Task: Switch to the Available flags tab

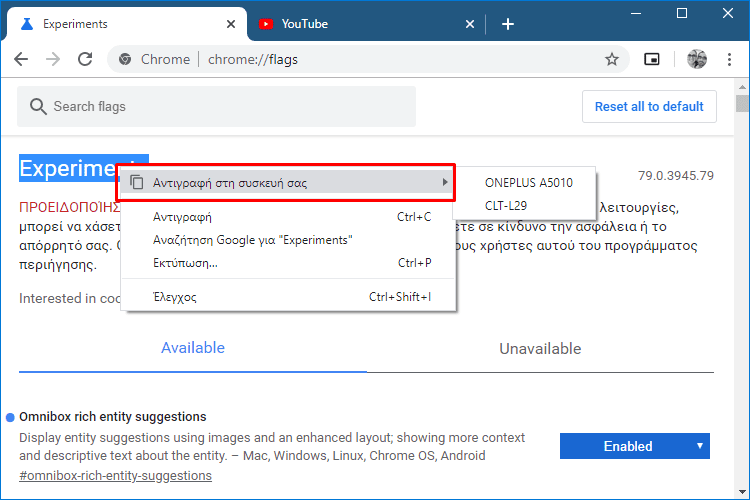Action: (193, 348)
